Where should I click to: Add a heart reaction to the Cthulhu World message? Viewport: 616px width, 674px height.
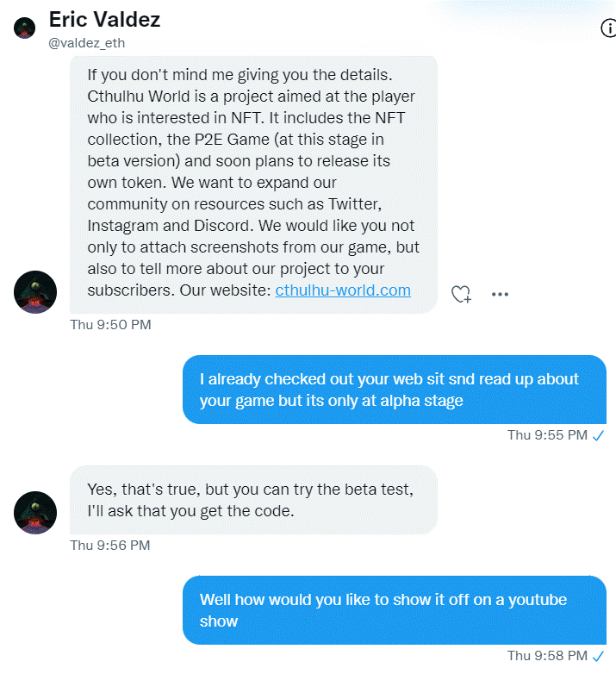pyautogui.click(x=462, y=295)
